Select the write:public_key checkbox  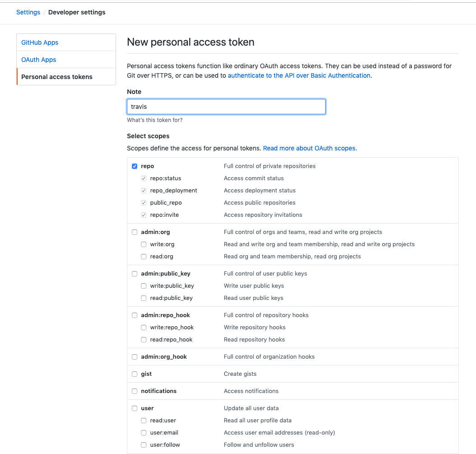coord(144,286)
